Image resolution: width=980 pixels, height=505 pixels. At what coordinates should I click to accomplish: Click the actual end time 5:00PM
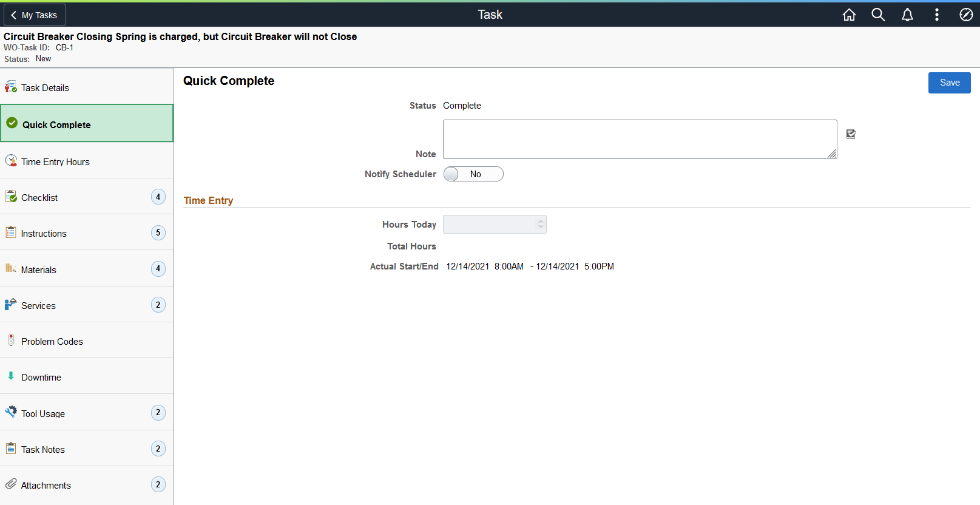coord(599,266)
